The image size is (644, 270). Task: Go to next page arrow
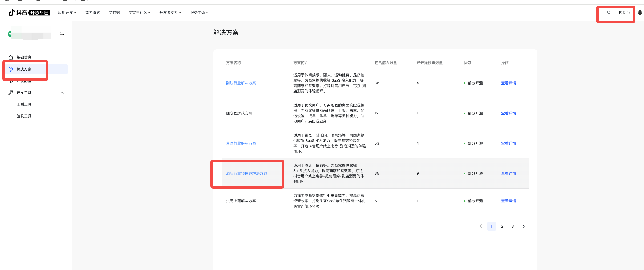pyautogui.click(x=523, y=226)
